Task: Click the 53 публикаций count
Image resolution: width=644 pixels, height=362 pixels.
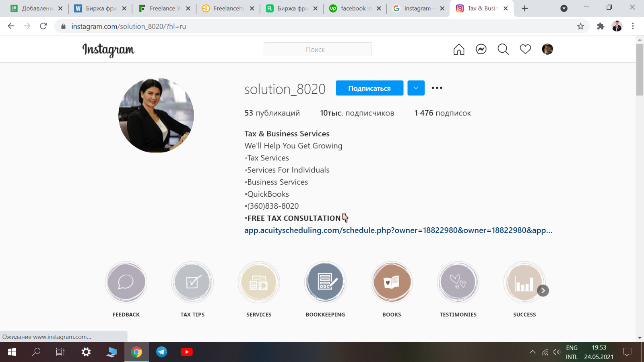Action: pos(272,113)
